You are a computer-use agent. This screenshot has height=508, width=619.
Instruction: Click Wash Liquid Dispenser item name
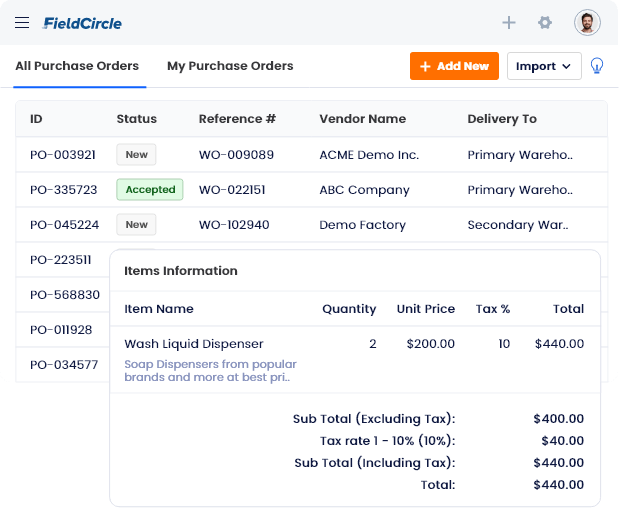193,344
